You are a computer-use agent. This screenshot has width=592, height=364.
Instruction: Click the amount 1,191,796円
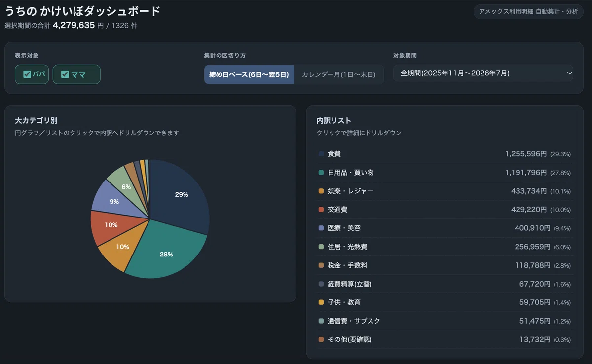pyautogui.click(x=526, y=173)
